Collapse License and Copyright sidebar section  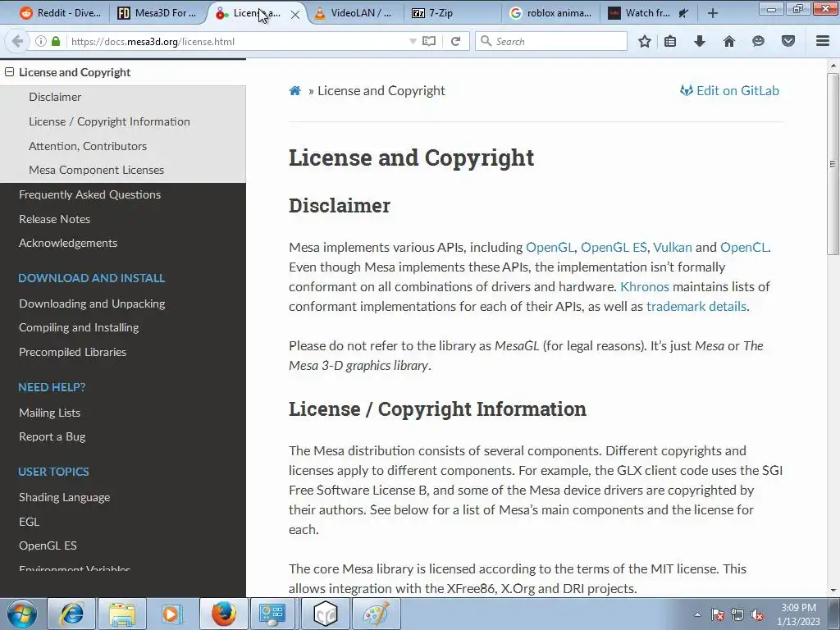pos(9,72)
